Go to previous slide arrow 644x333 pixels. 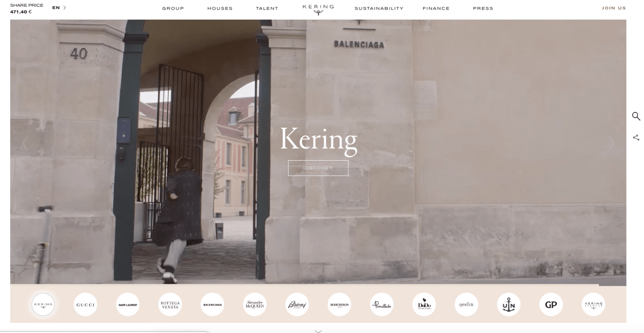coord(25,143)
